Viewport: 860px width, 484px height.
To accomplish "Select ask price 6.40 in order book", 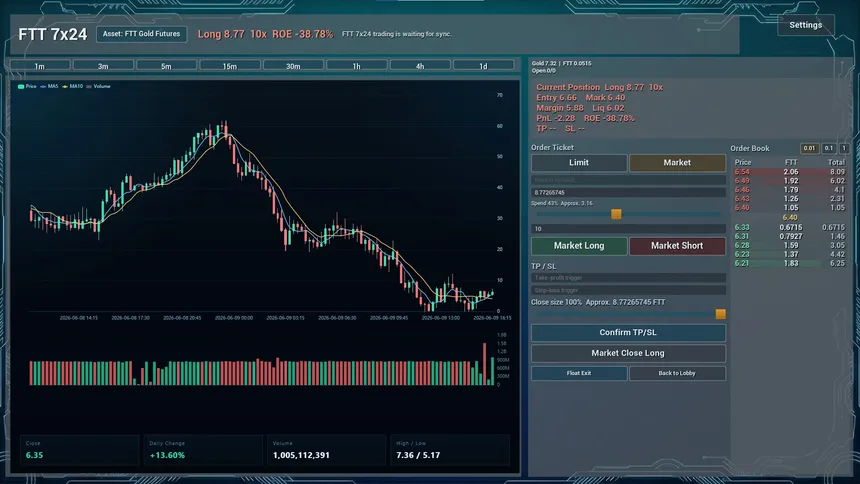I will click(742, 208).
